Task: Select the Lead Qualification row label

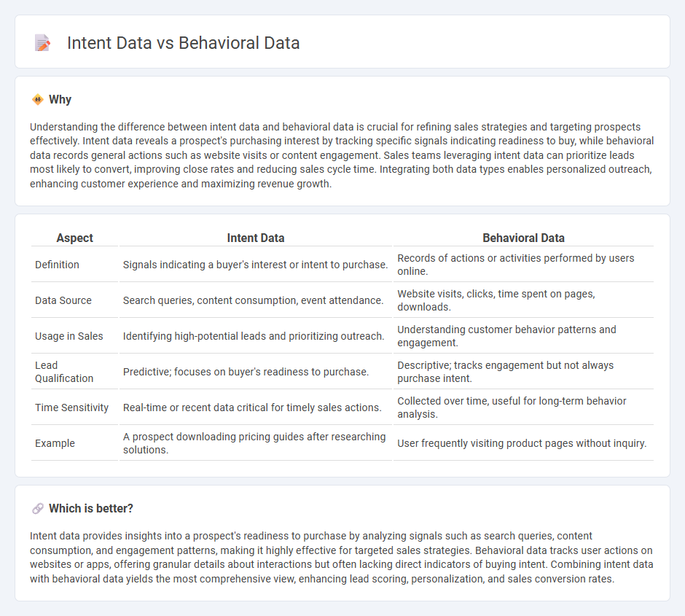Action: (64, 372)
